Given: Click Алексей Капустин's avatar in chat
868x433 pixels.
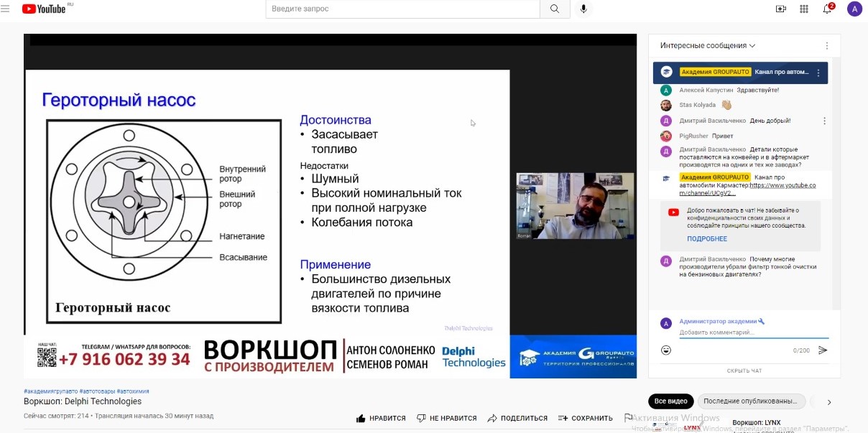Looking at the screenshot, I should (666, 90).
